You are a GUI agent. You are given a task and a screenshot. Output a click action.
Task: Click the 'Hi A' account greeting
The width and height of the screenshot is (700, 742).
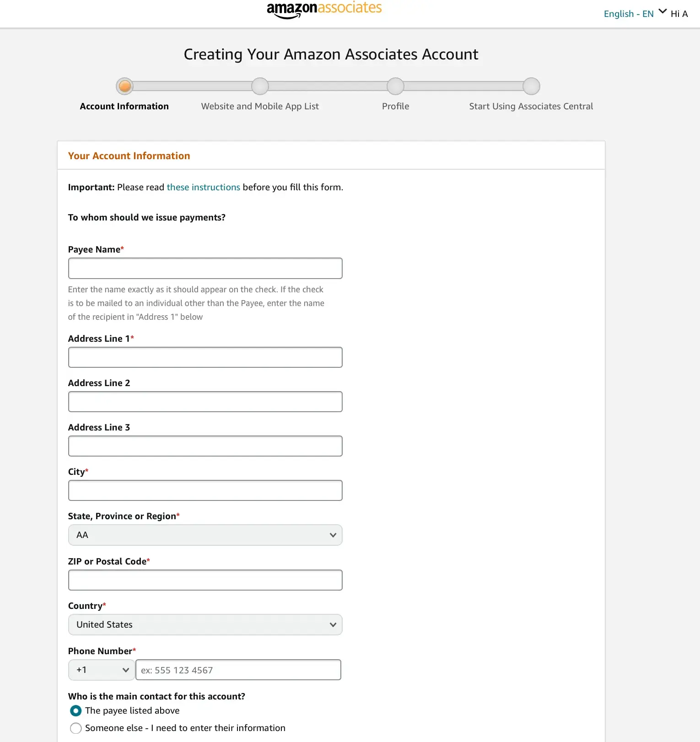coord(679,14)
